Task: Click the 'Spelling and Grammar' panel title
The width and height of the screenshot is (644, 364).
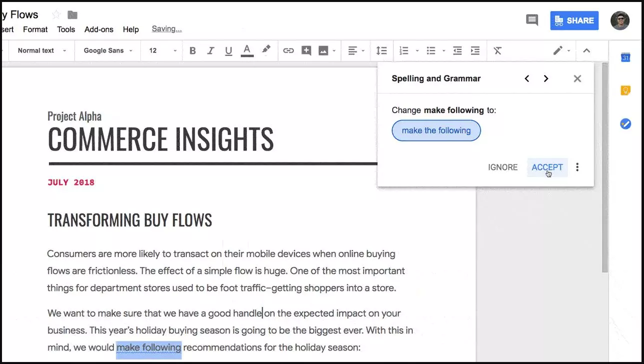Action: point(436,78)
